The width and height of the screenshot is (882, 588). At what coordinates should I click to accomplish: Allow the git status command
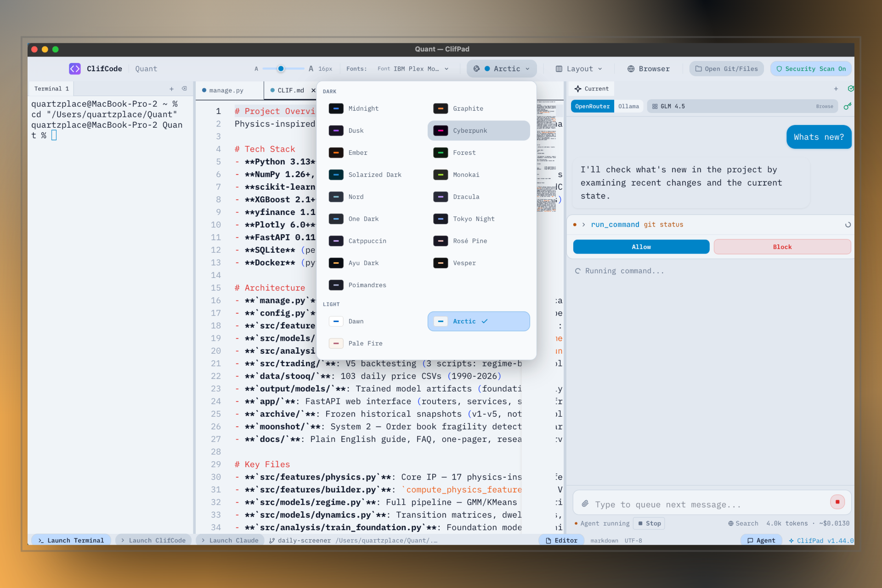641,247
